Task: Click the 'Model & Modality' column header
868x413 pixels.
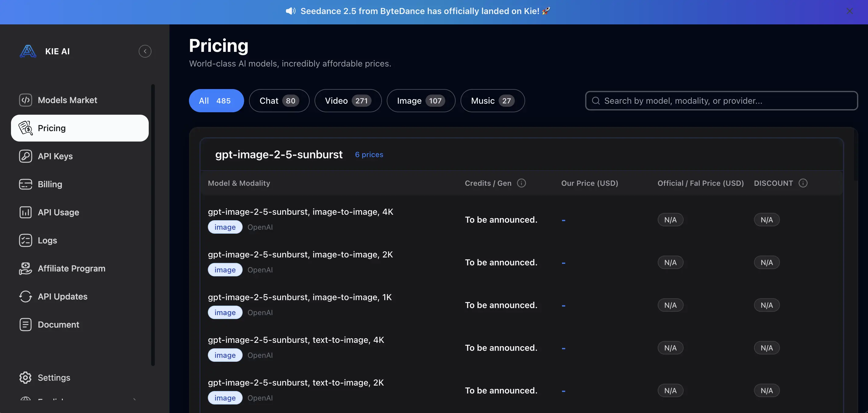Action: click(239, 183)
